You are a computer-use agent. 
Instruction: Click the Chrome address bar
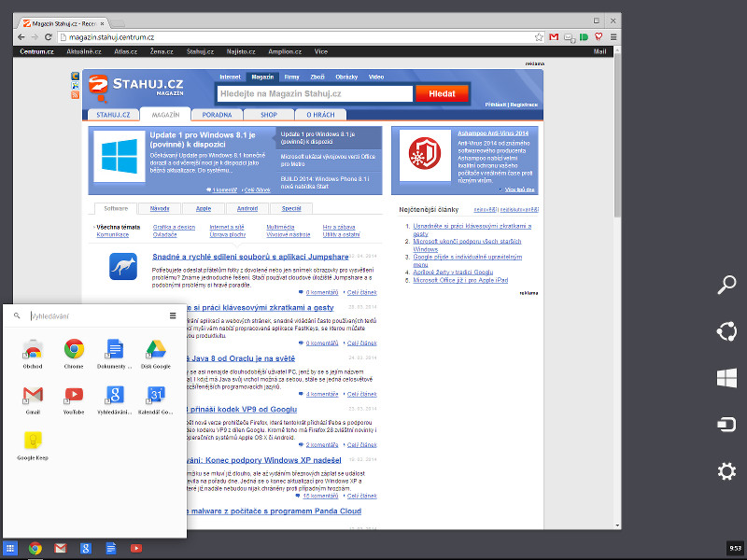(x=300, y=37)
